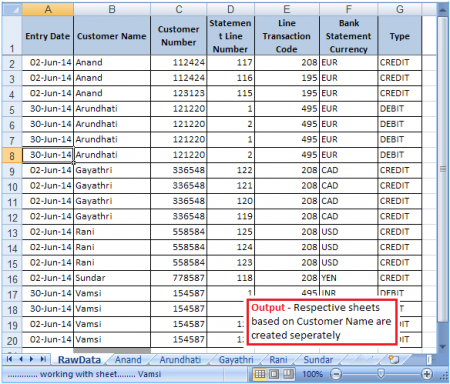Select cell C4 showing 123123

[x=179, y=93]
